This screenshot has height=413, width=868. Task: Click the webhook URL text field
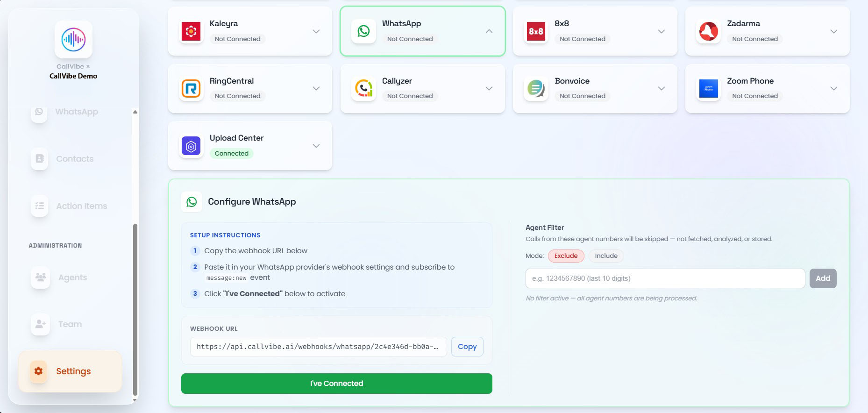pyautogui.click(x=318, y=347)
